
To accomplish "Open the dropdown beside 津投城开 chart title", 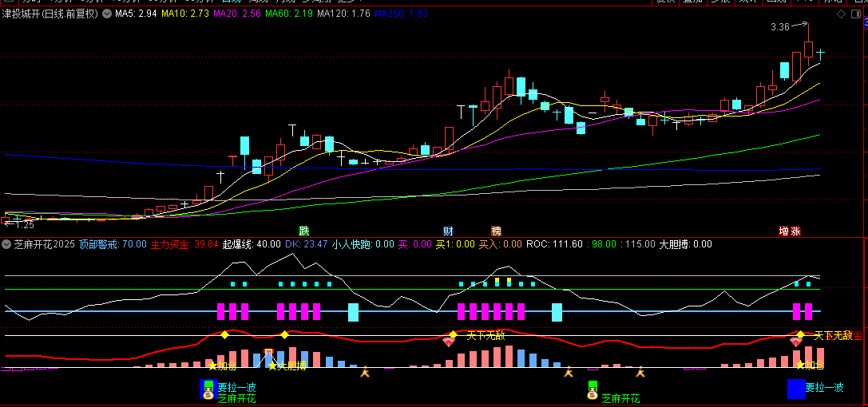I will [107, 14].
